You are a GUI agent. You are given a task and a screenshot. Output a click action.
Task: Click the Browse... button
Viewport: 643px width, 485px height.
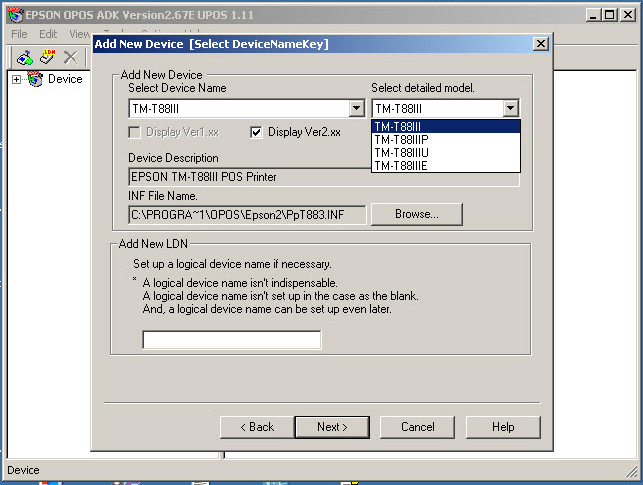point(417,214)
